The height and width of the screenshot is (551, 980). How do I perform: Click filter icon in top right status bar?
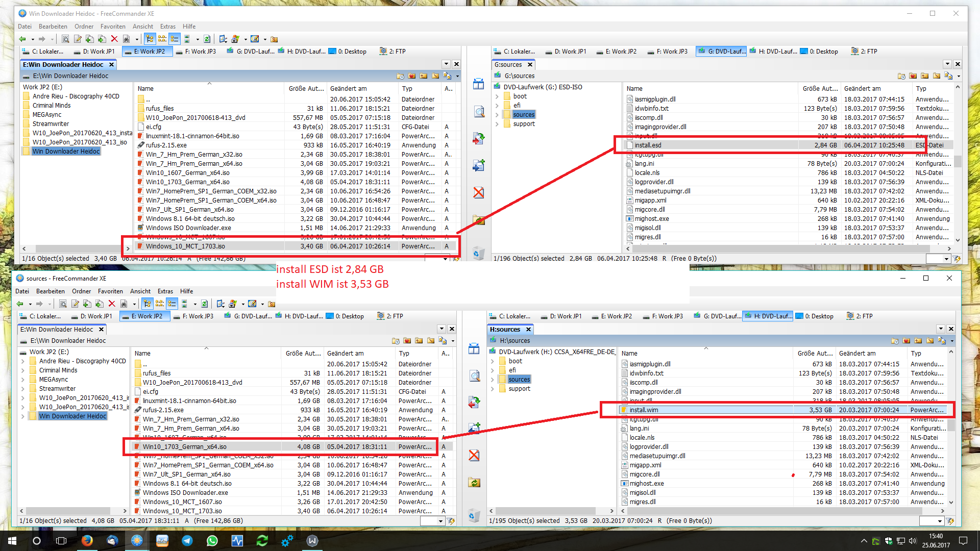pos(957,259)
